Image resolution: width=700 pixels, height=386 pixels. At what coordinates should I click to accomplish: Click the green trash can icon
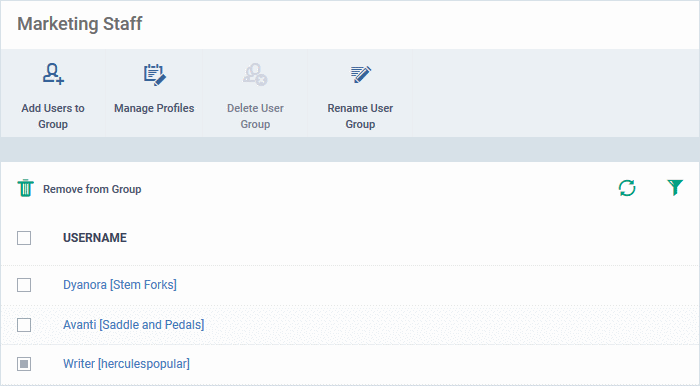(x=25, y=188)
